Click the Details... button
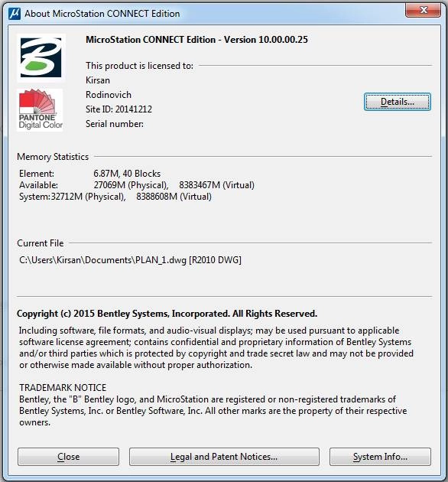Screen dimensions: 448x482 click(x=398, y=102)
